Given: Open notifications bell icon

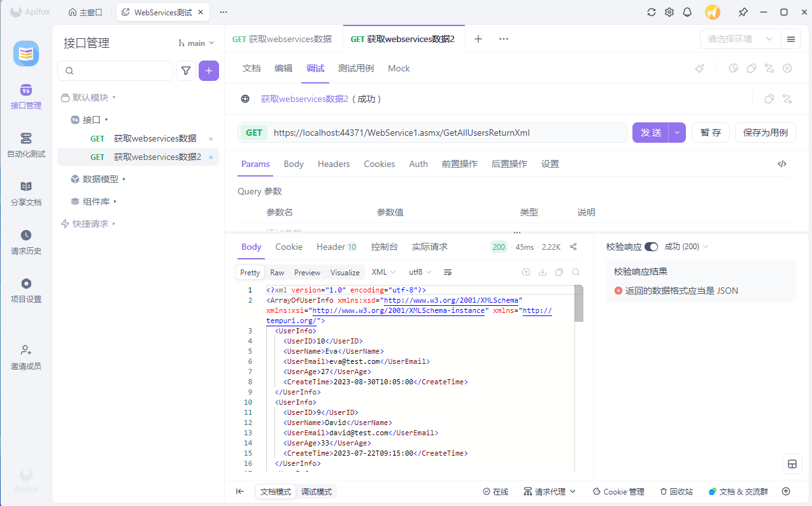Looking at the screenshot, I should coord(687,12).
